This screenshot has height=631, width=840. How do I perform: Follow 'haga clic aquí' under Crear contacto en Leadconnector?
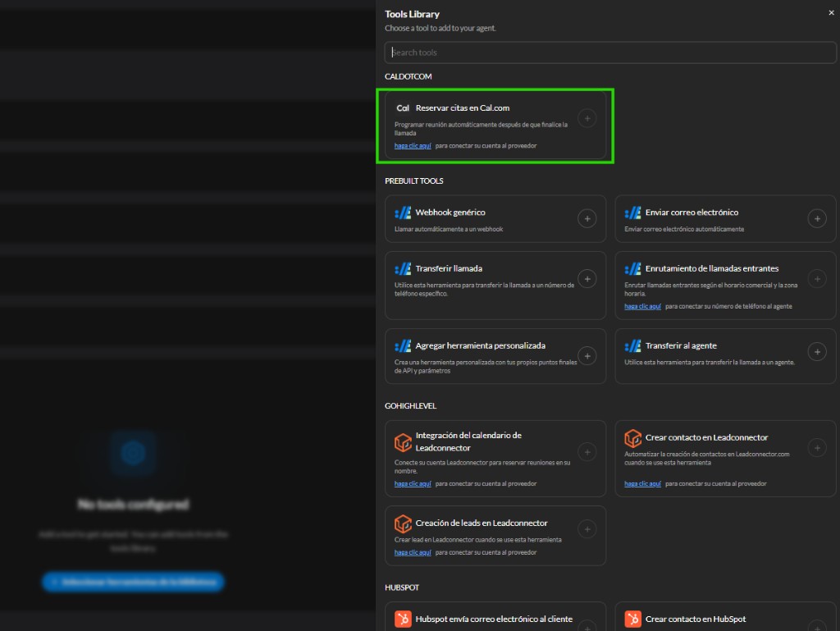tap(642, 483)
